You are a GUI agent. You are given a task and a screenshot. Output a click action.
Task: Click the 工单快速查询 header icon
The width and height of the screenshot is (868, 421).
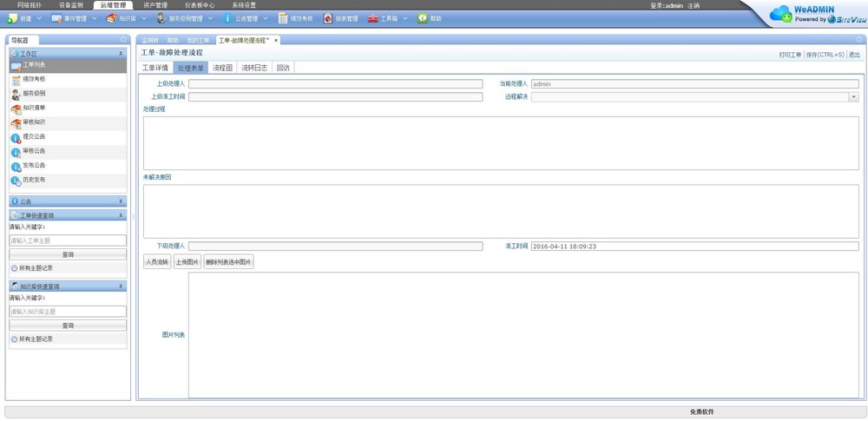pos(15,215)
